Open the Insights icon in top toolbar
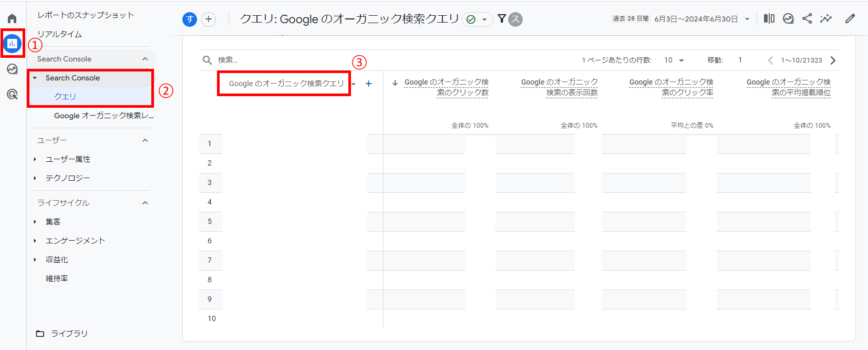This screenshot has height=350, width=868. (x=788, y=18)
